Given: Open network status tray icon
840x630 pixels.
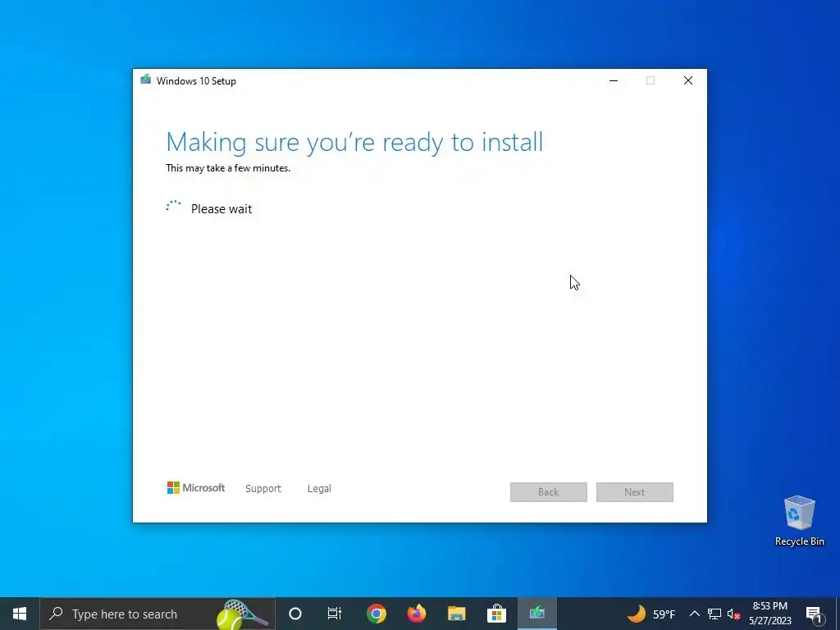Looking at the screenshot, I should pyautogui.click(x=714, y=614).
